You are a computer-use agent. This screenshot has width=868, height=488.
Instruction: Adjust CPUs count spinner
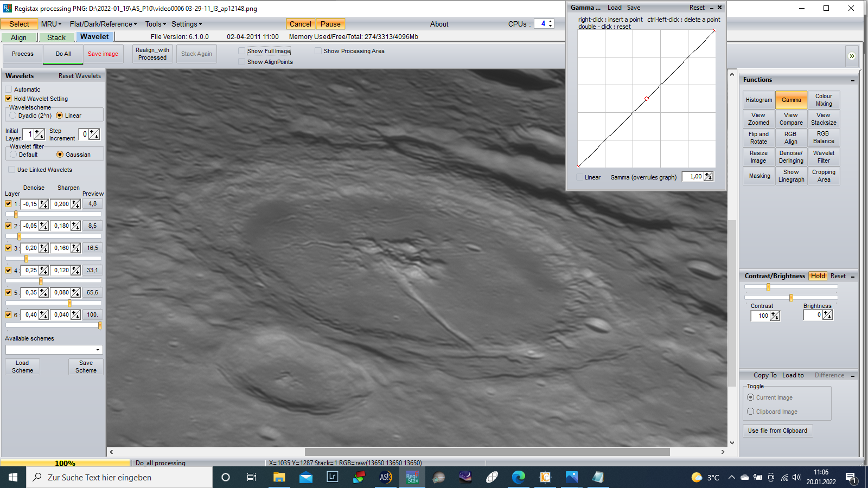coord(550,24)
